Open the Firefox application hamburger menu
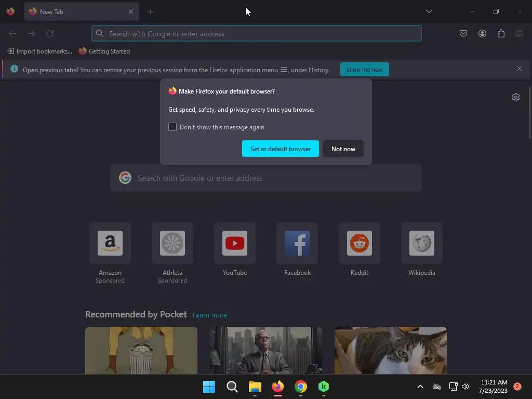 (x=520, y=33)
